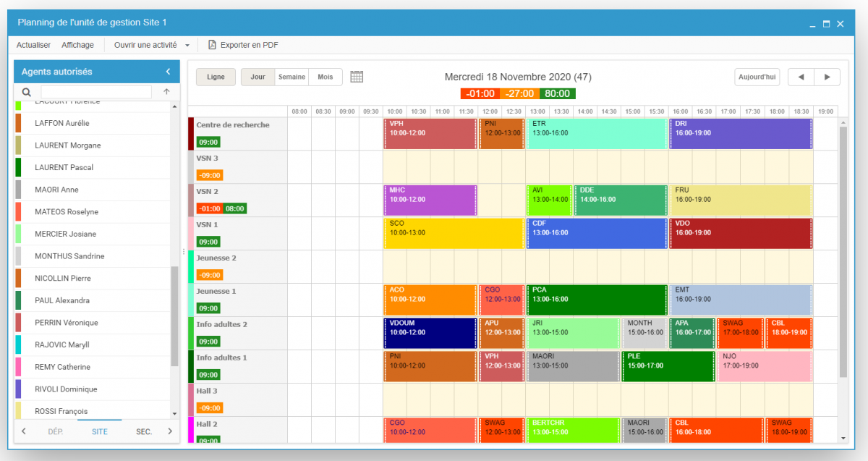This screenshot has width=868, height=461.
Task: Select the VDO 16:00-19:00 shift block
Action: 741,234
